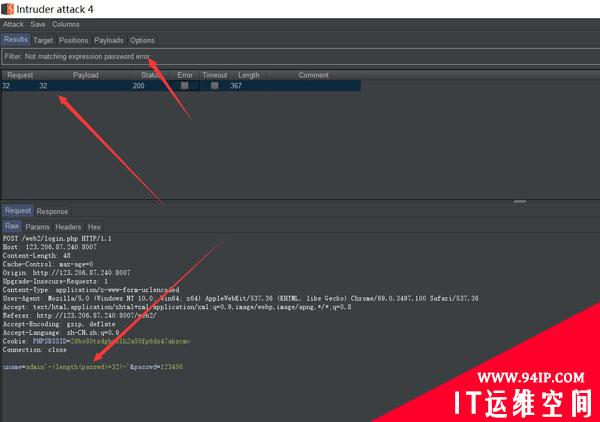Click the User-Agent header line
This screenshot has height=422, width=600.
click(x=241, y=298)
